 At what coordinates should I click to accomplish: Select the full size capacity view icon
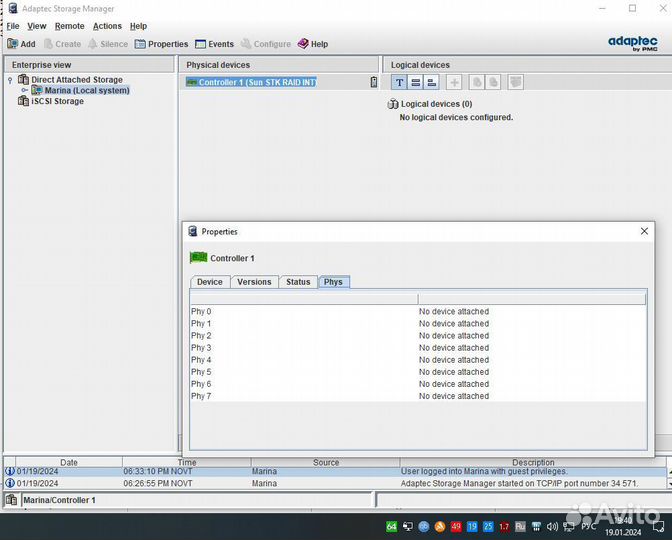[x=415, y=82]
